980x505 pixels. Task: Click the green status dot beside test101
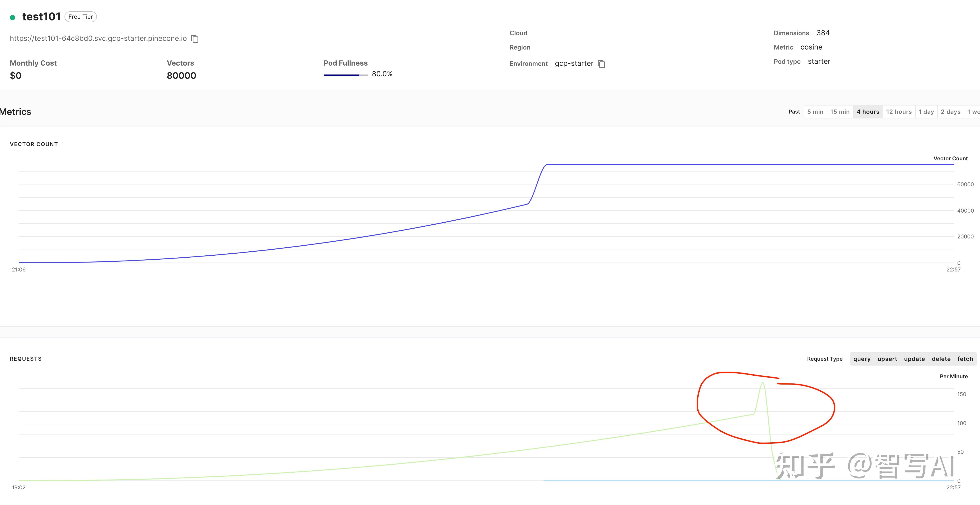13,17
